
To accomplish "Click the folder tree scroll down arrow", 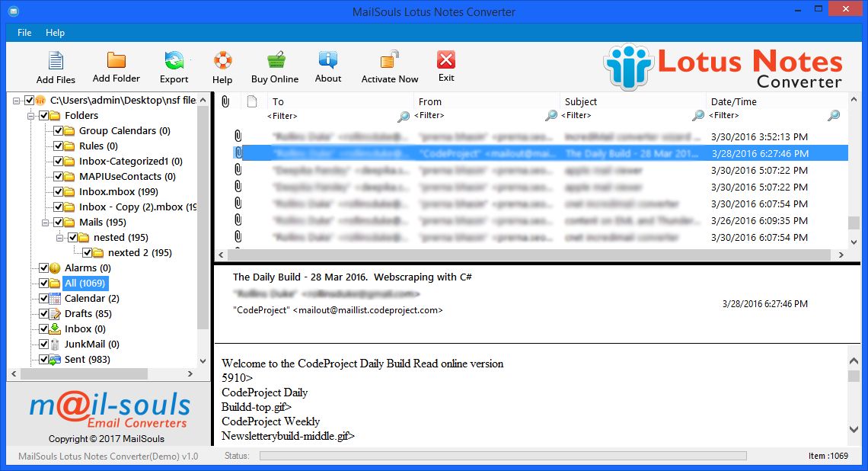I will (203, 361).
